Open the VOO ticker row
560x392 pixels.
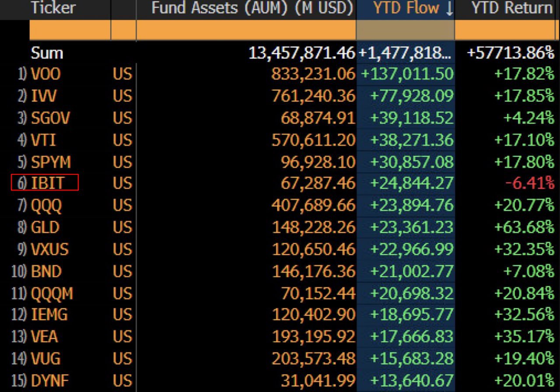[x=45, y=74]
